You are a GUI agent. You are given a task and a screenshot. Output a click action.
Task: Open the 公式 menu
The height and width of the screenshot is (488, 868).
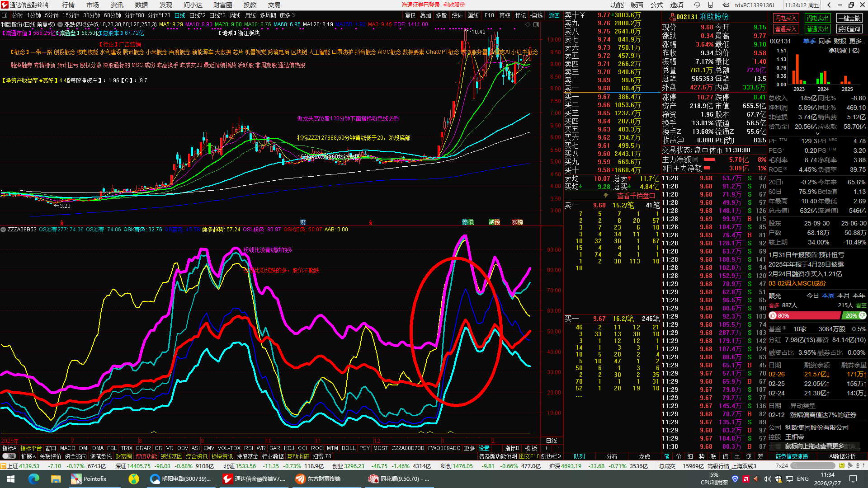tap(656, 5)
